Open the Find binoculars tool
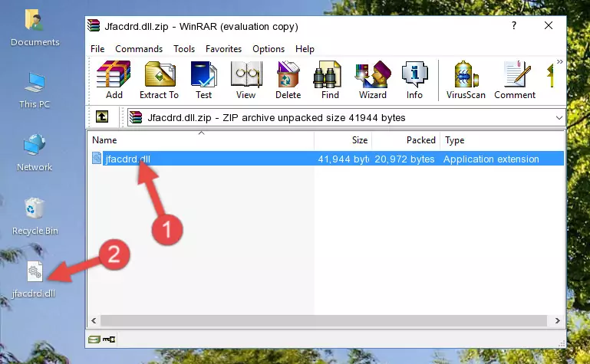This screenshot has width=590, height=364. tap(330, 80)
